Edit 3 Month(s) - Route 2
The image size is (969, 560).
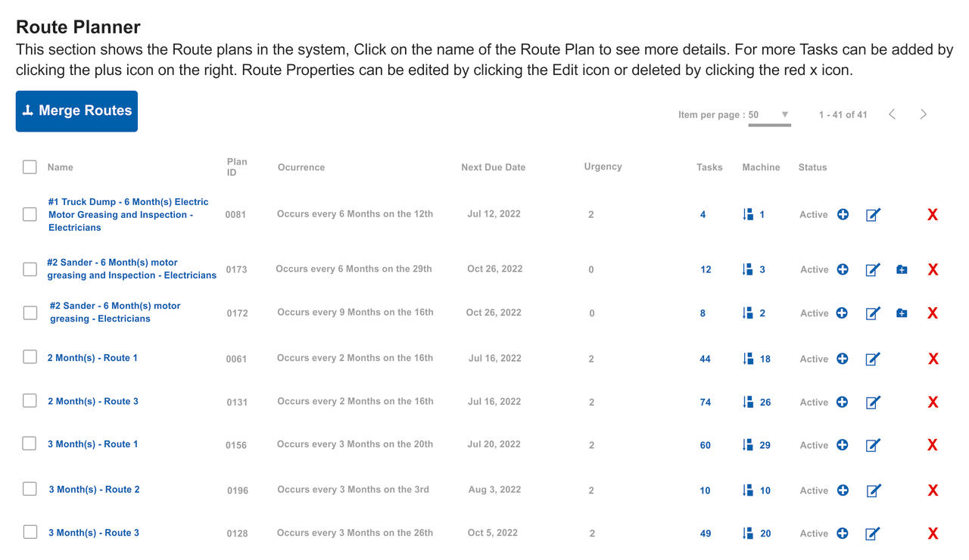[x=874, y=490]
